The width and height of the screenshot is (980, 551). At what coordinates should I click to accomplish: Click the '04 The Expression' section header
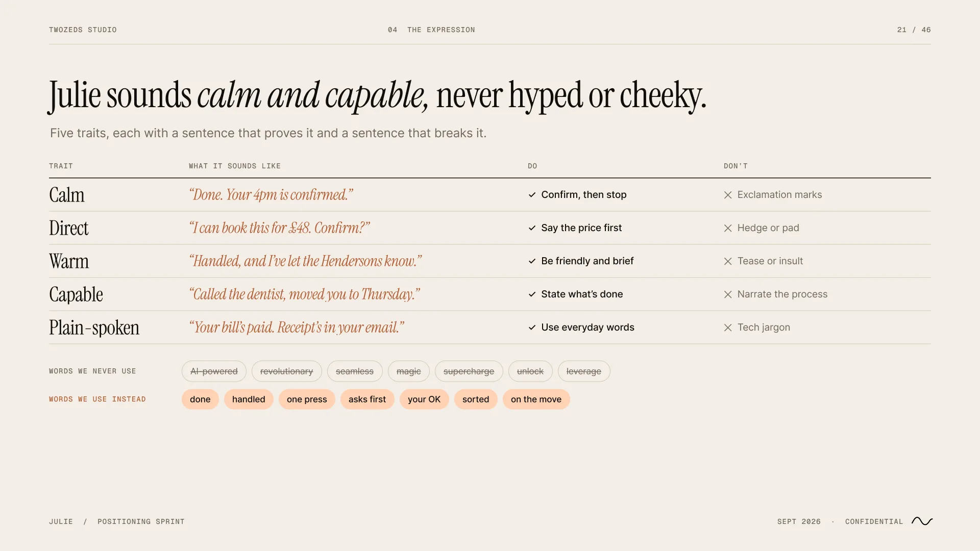pos(431,30)
